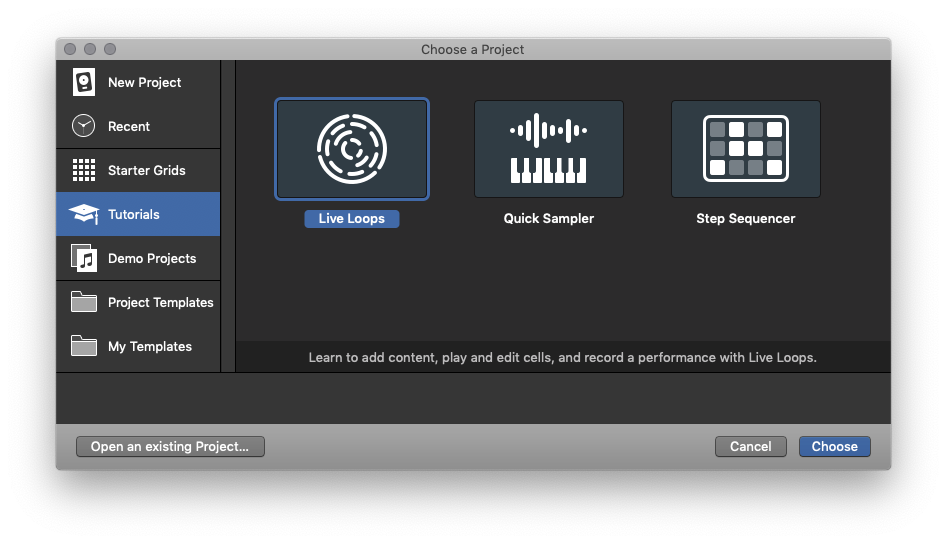Open the Project Templates section
The height and width of the screenshot is (544, 947).
click(x=138, y=302)
